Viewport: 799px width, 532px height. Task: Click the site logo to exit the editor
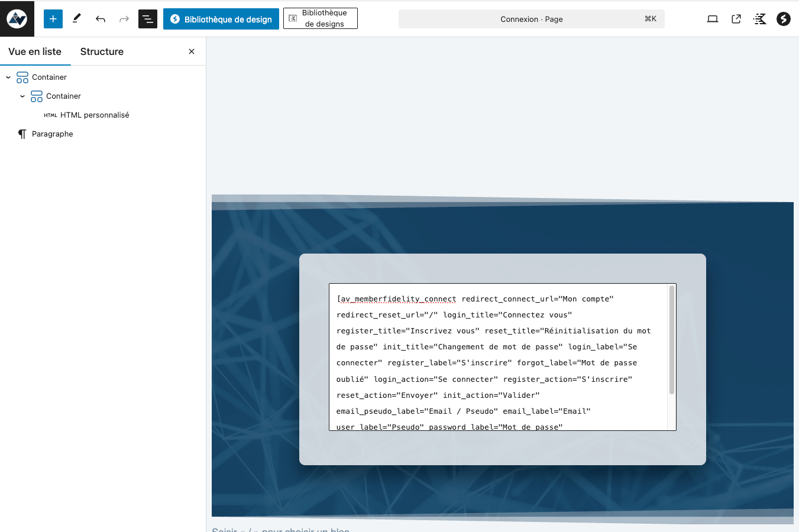pyautogui.click(x=17, y=18)
